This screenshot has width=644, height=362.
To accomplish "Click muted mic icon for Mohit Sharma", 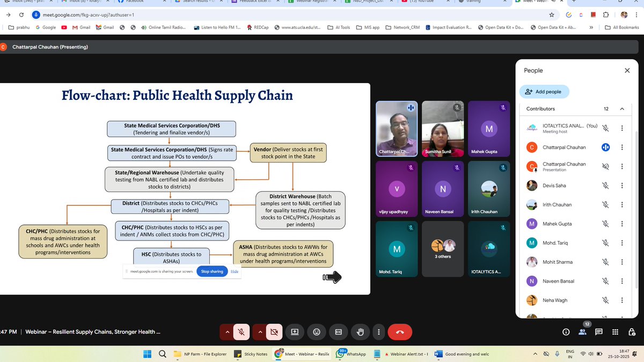I will [x=605, y=262].
